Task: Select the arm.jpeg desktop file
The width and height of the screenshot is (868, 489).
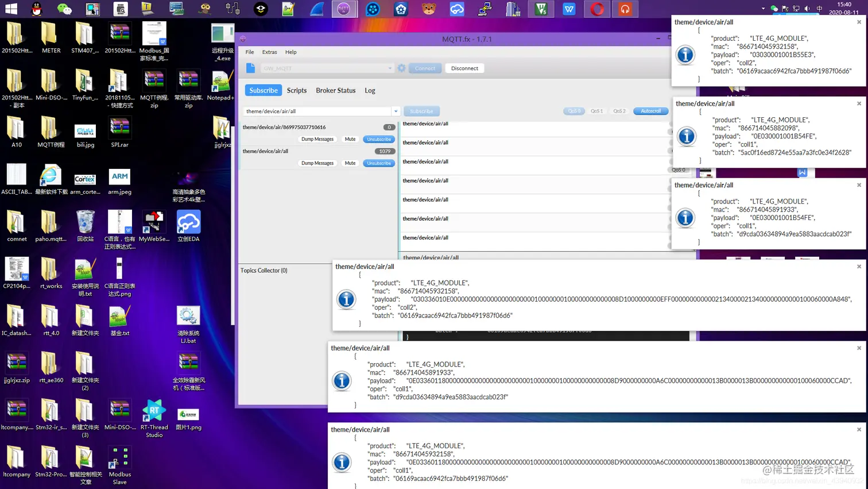Action: coord(119,182)
